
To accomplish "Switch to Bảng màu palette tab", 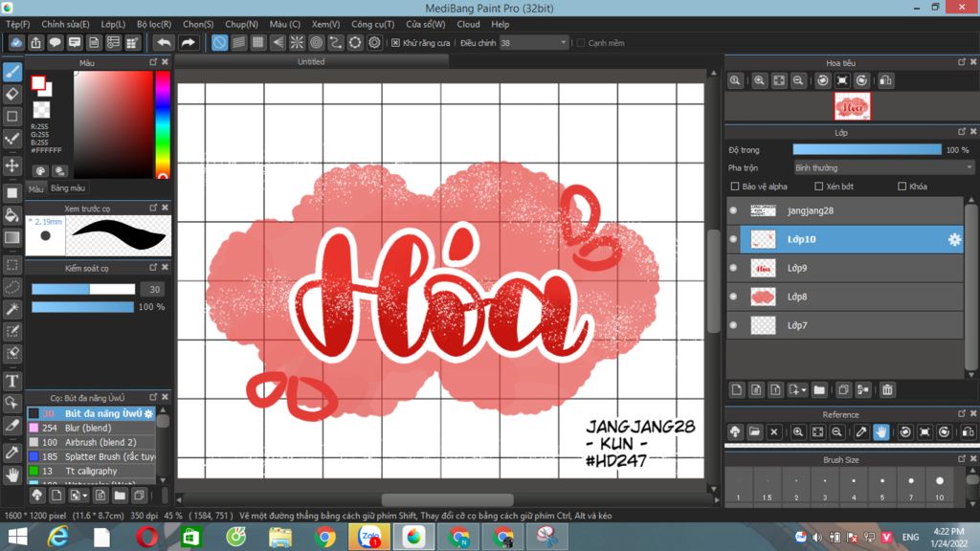I will click(68, 188).
